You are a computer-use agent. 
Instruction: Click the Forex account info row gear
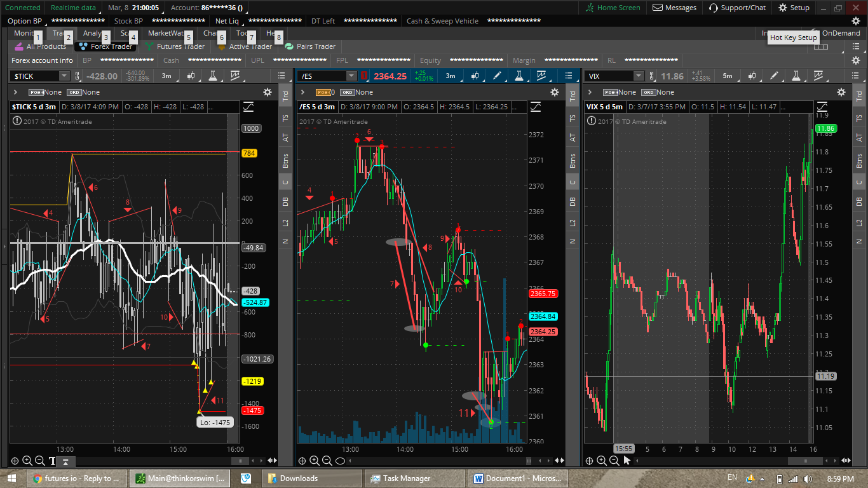856,60
